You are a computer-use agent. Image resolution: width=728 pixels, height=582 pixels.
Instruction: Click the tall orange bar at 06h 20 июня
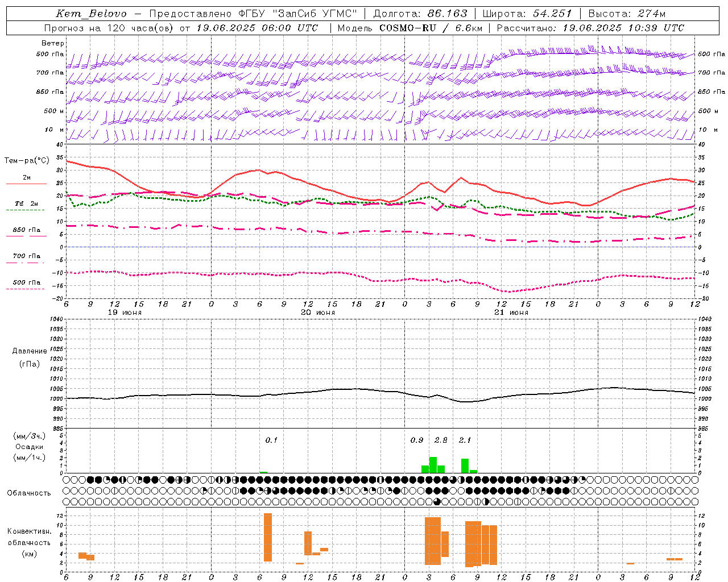[x=268, y=537]
